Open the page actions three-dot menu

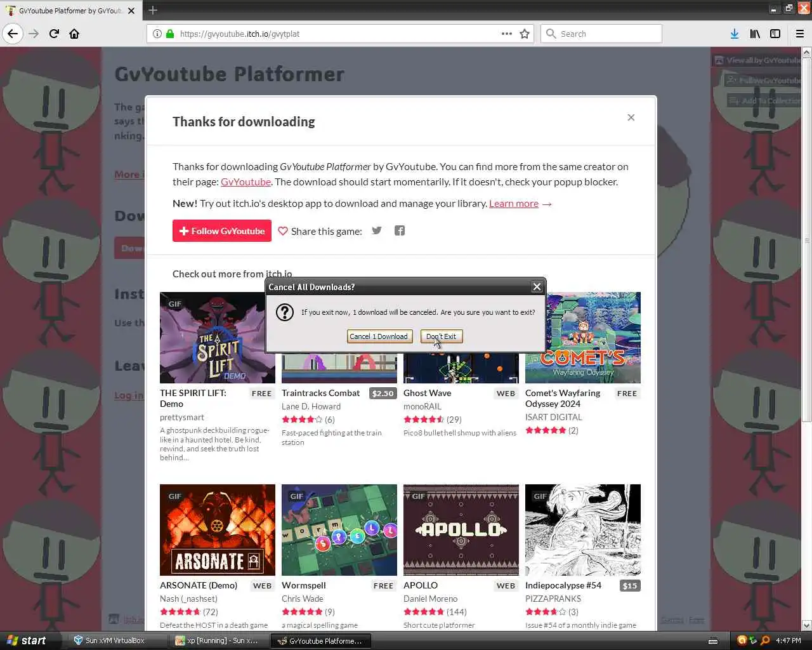pos(506,34)
